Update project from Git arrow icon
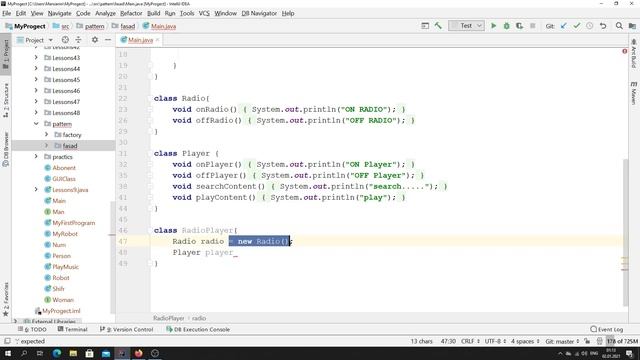The image size is (640, 360). point(564,26)
